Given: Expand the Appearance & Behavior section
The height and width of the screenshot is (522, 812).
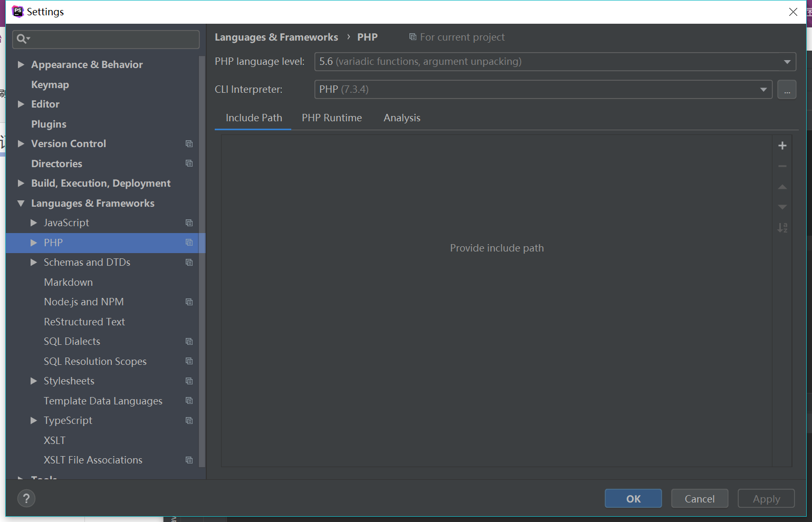Looking at the screenshot, I should [21, 64].
